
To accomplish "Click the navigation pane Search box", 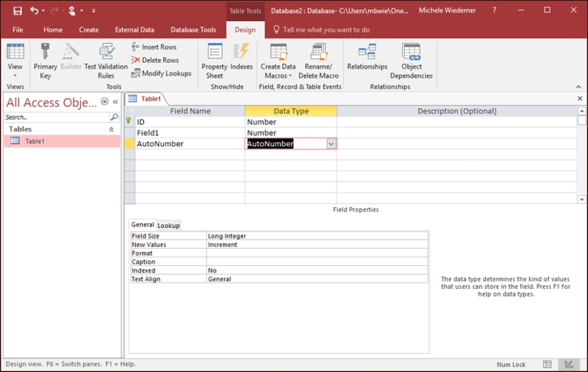I will pos(57,117).
